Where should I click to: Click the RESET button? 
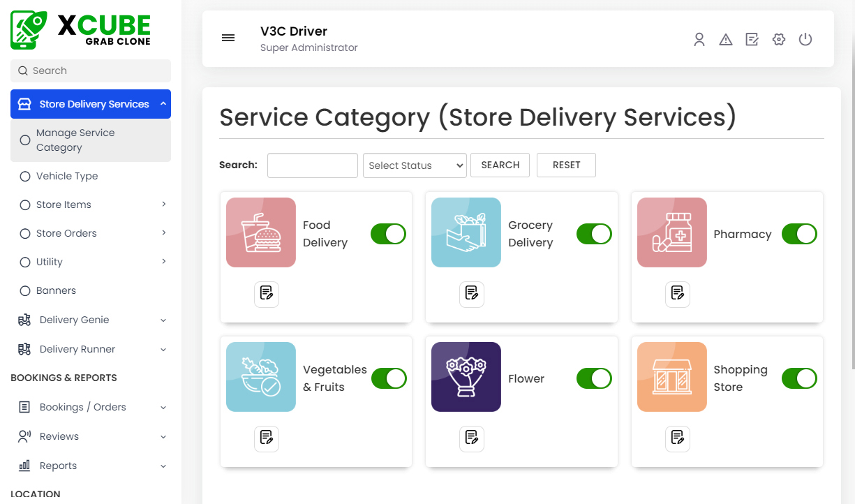566,165
